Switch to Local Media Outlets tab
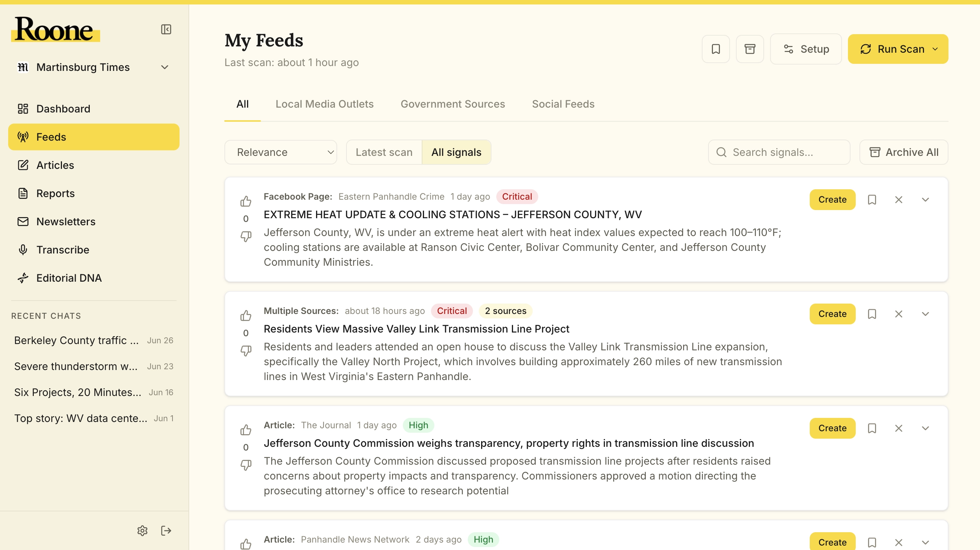Viewport: 980px width, 550px height. point(325,104)
